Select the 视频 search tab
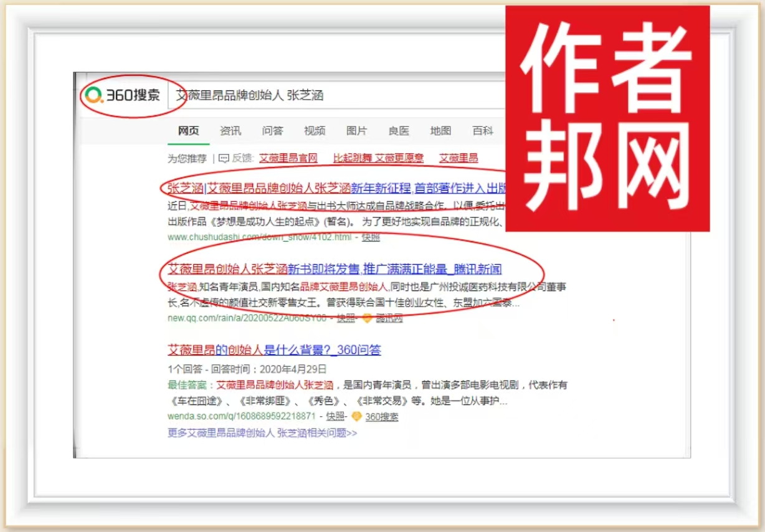The width and height of the screenshot is (765, 532). pos(314,131)
